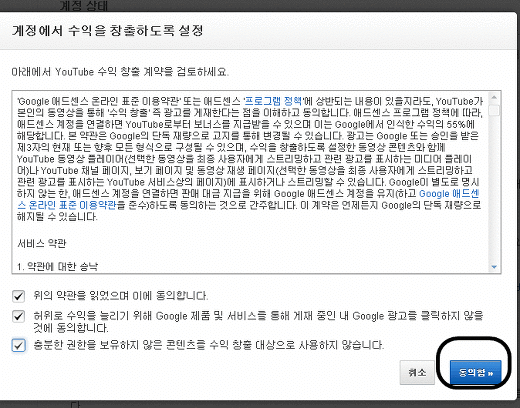Screen dimensions: 520x408
Task: Uncheck '위의 약관을 읽었으며 이에 동의합니다' checkbox
Action: coord(18,296)
